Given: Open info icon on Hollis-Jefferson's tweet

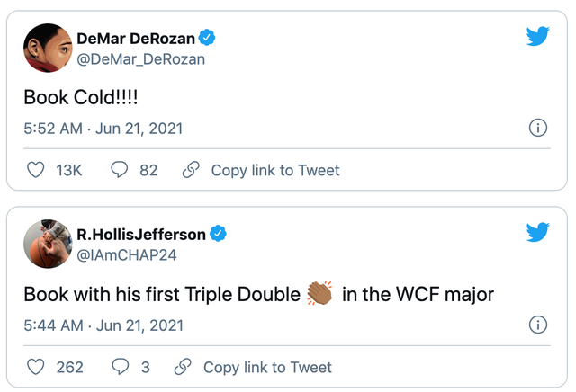Looking at the screenshot, I should click(538, 325).
